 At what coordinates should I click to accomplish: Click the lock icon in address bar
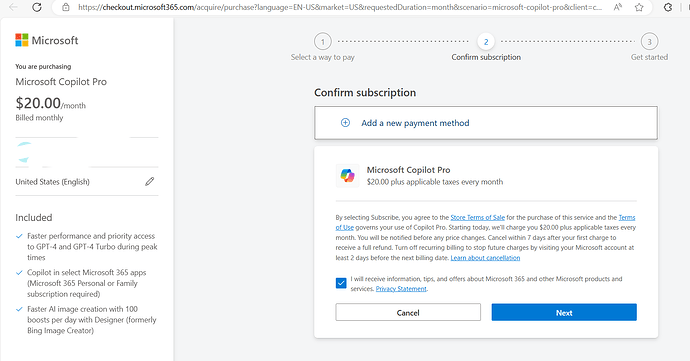[x=66, y=7]
